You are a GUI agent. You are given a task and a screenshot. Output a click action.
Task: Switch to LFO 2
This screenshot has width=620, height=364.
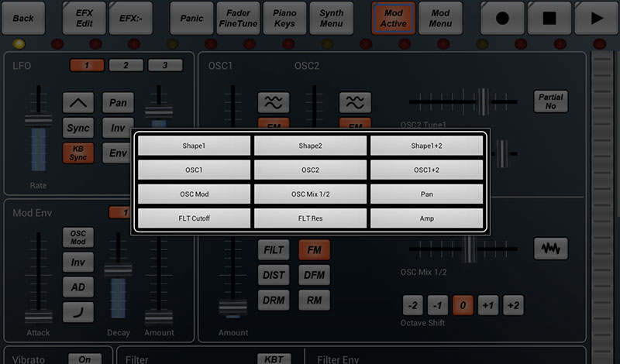[126, 65]
